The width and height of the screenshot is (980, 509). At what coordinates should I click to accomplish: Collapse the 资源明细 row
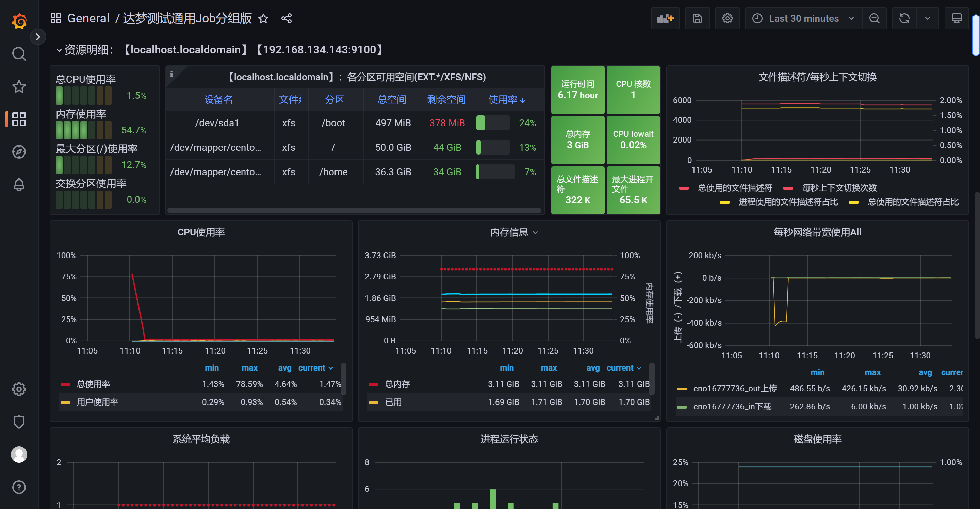[59, 50]
